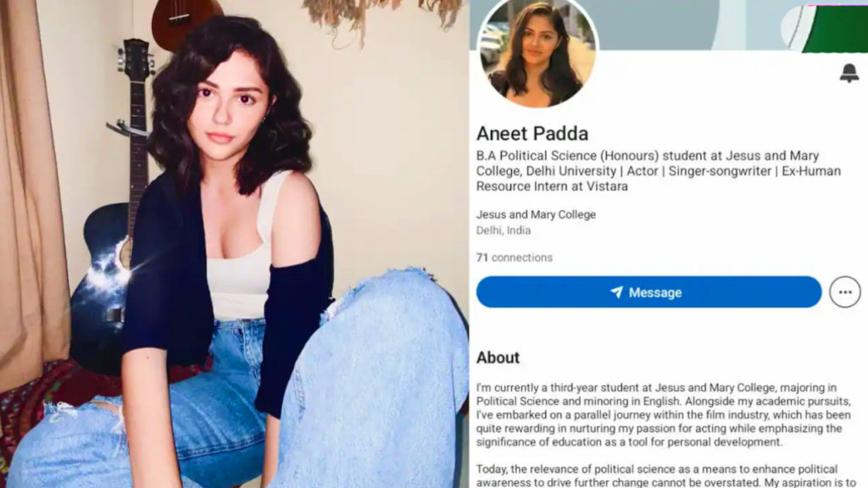Viewport: 868px width, 488px height.
Task: Open Jesus and Mary College link
Action: tap(536, 214)
